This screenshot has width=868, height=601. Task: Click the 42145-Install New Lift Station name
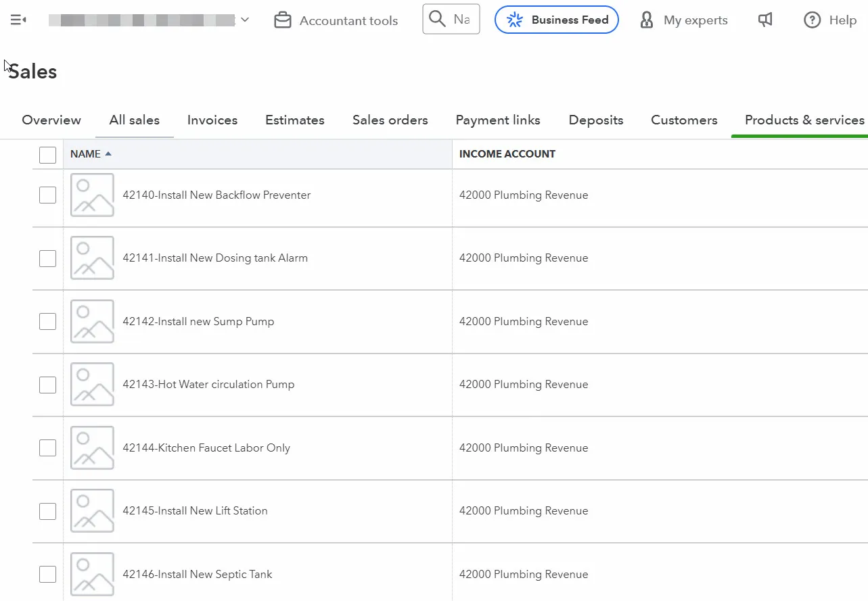pos(195,511)
